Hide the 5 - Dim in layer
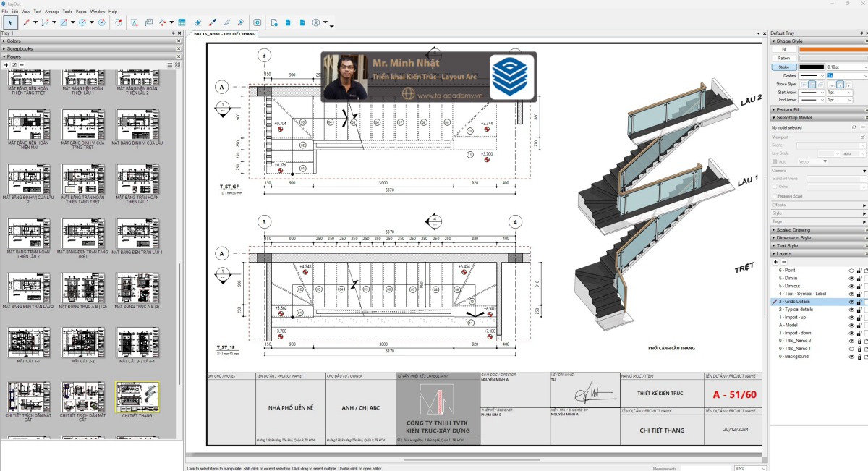This screenshot has width=868, height=471. (x=851, y=279)
